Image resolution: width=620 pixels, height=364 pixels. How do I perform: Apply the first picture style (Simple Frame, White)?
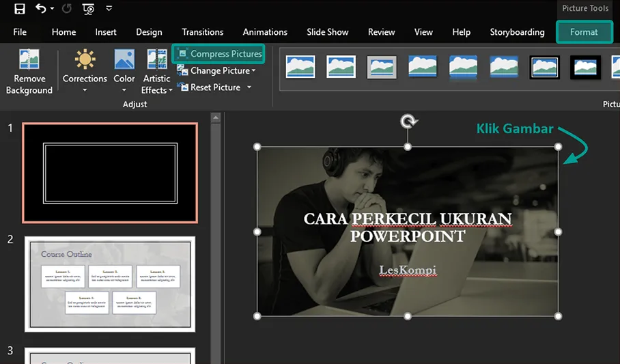pos(300,66)
